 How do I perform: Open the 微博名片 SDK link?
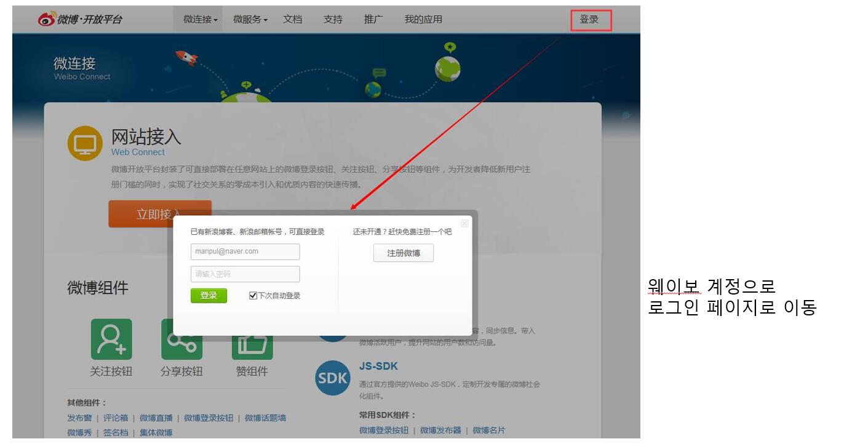[x=489, y=430]
